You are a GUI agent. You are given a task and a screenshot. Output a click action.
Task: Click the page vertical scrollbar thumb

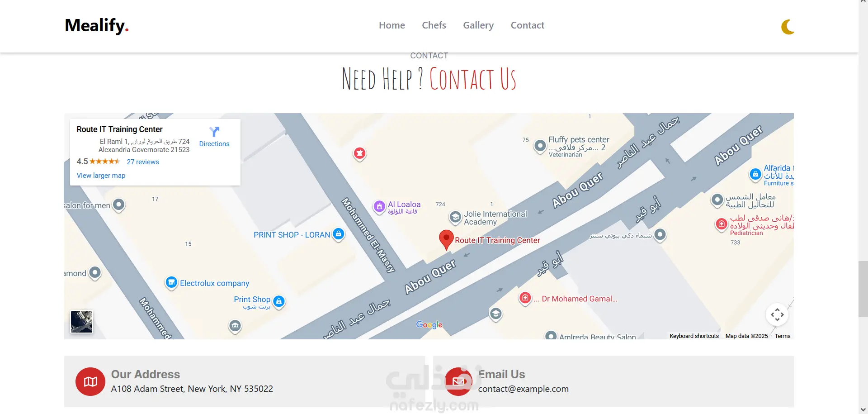point(863,289)
